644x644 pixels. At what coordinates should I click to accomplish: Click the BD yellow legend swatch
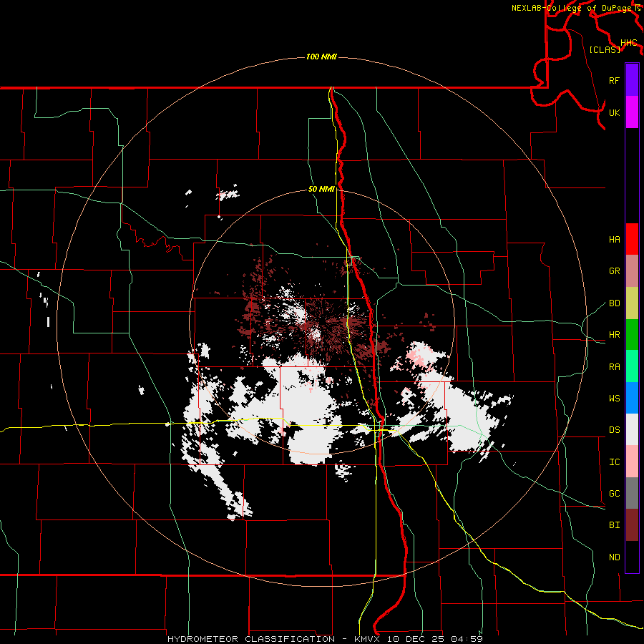click(632, 303)
